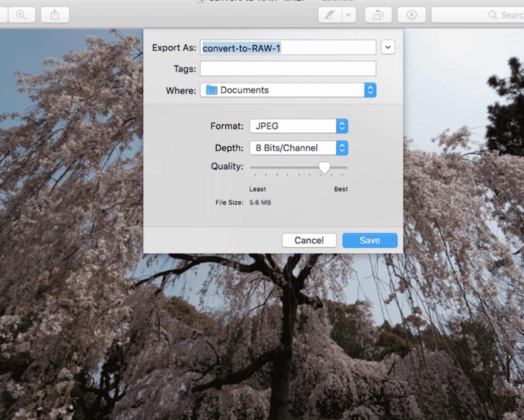Show the Markup toolbar via the circled pen icon
The image size is (524, 420).
pos(412,15)
